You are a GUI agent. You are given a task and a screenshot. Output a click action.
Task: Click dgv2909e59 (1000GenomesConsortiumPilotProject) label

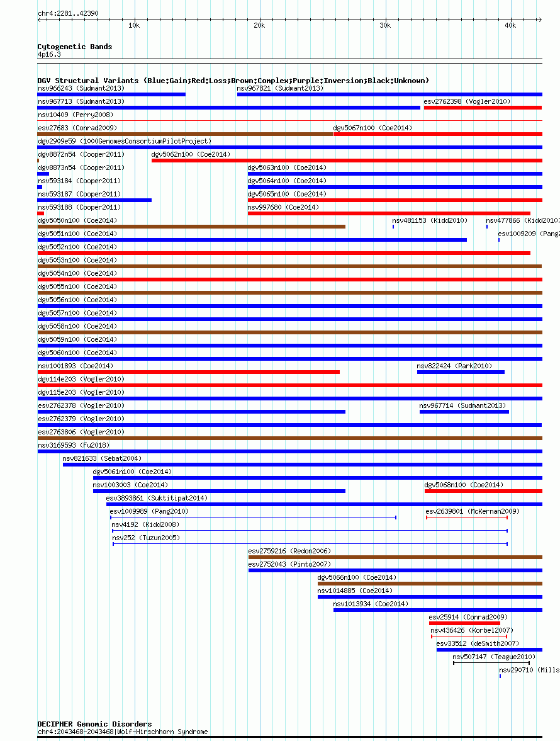pos(125,141)
